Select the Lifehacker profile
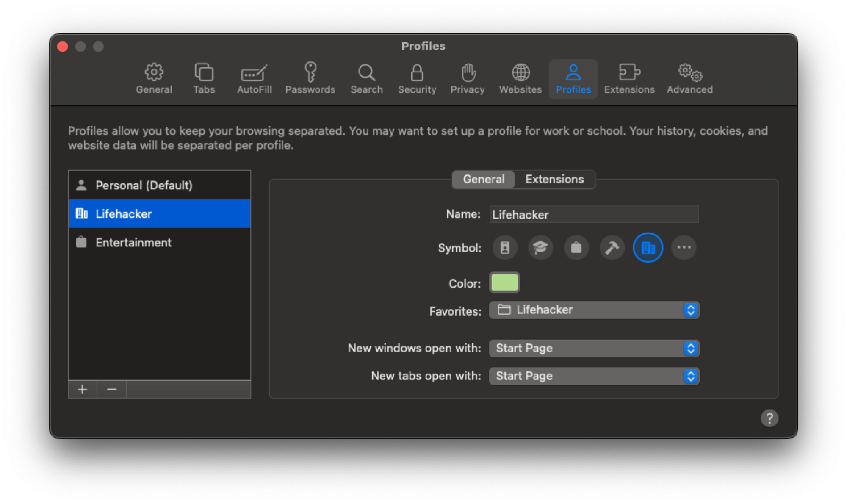The height and width of the screenshot is (504, 847). (158, 213)
